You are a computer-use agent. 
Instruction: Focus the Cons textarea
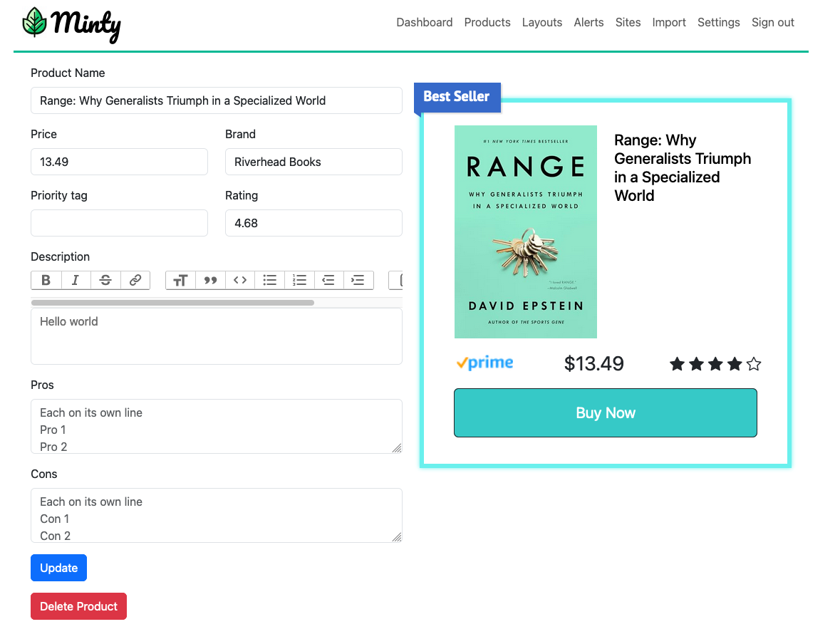(217, 515)
